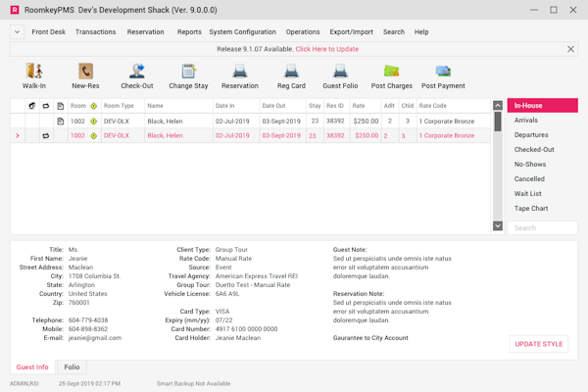
Task: Expand the selected row arrow indicator
Action: pyautogui.click(x=18, y=136)
